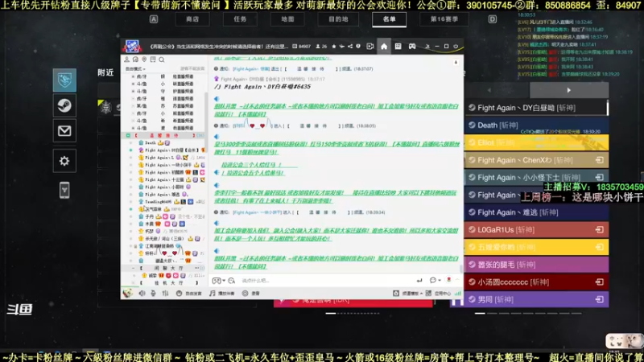Click the chat area vertical scrollbar

461,269
